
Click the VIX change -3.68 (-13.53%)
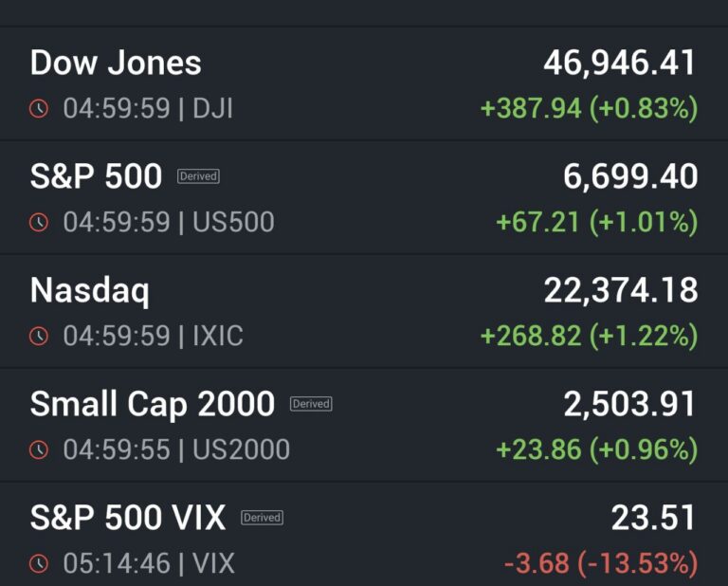[600, 564]
